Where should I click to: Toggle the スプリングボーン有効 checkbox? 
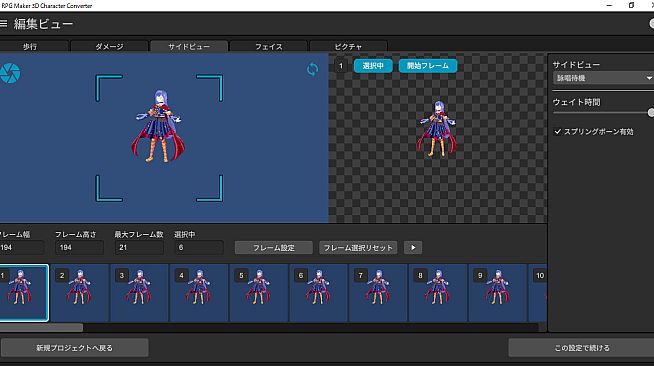pyautogui.click(x=558, y=132)
